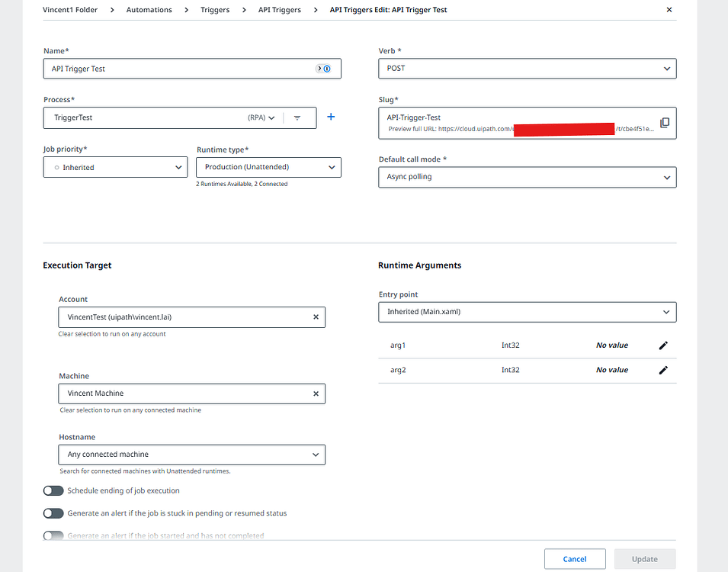Click the filter icon in Process field
The image size is (728, 572).
(x=297, y=117)
